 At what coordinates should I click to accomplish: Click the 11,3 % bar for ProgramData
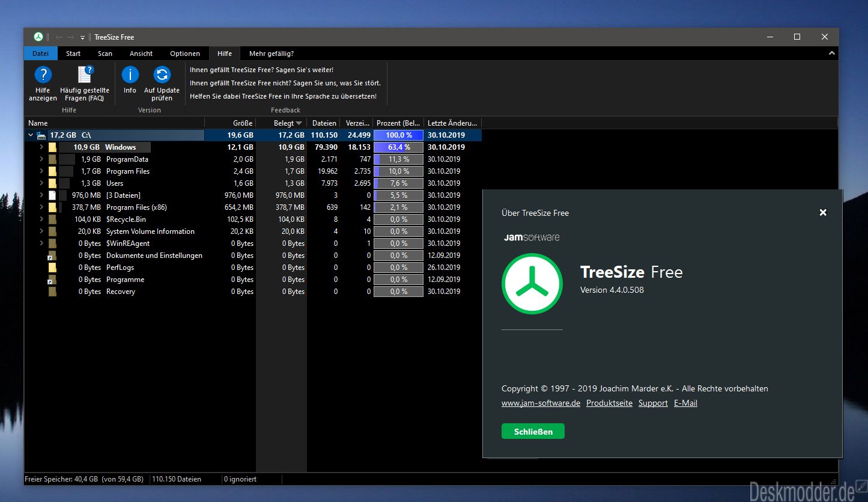pyautogui.click(x=398, y=159)
